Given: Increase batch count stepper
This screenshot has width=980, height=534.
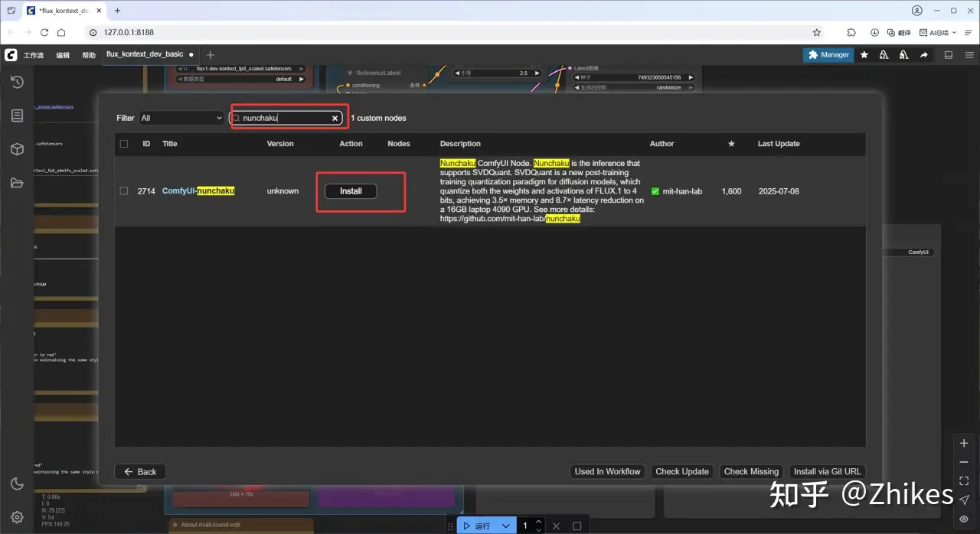Looking at the screenshot, I should pyautogui.click(x=539, y=523).
